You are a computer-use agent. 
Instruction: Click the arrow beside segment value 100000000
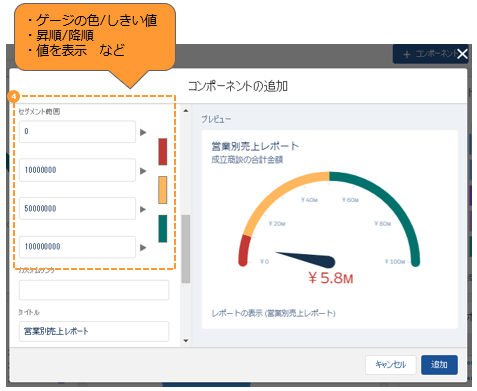click(143, 248)
